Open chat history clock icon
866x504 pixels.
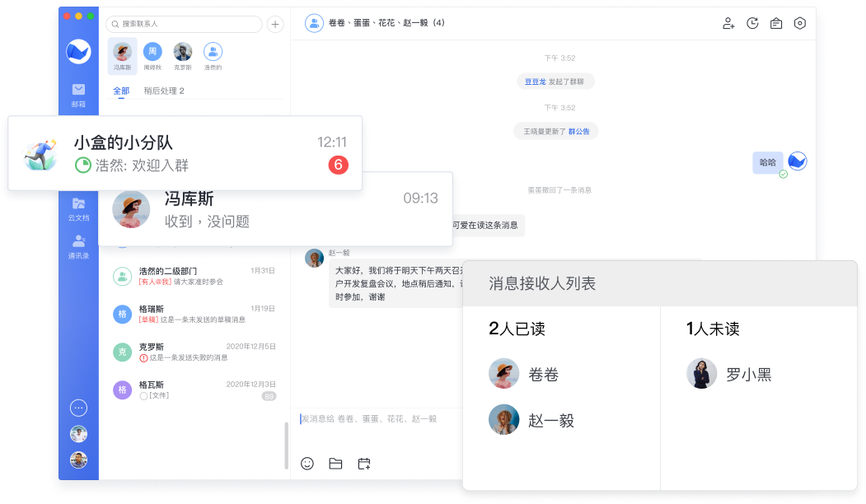click(752, 24)
